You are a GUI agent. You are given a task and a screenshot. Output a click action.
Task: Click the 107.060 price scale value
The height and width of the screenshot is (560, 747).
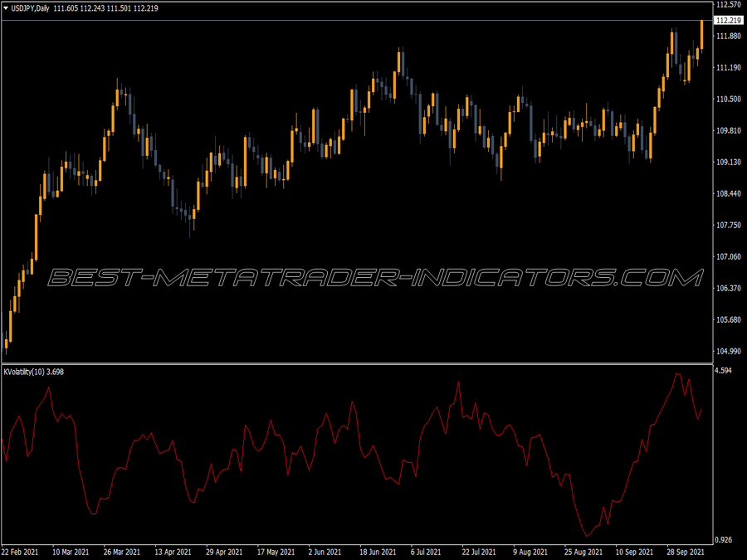point(729,256)
